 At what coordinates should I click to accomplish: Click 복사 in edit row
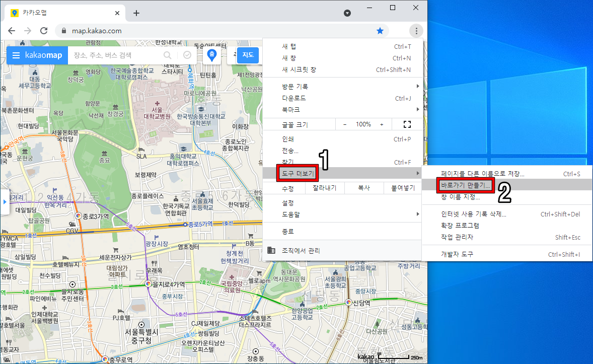click(364, 188)
